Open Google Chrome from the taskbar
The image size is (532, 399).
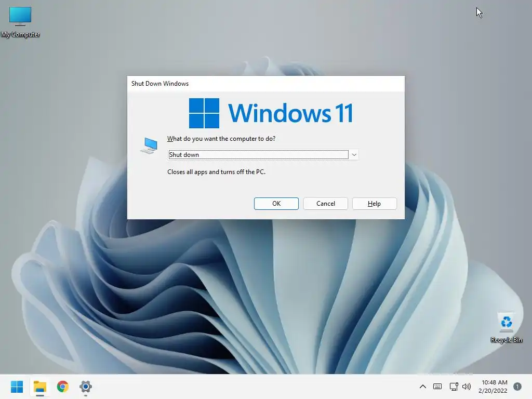click(63, 387)
